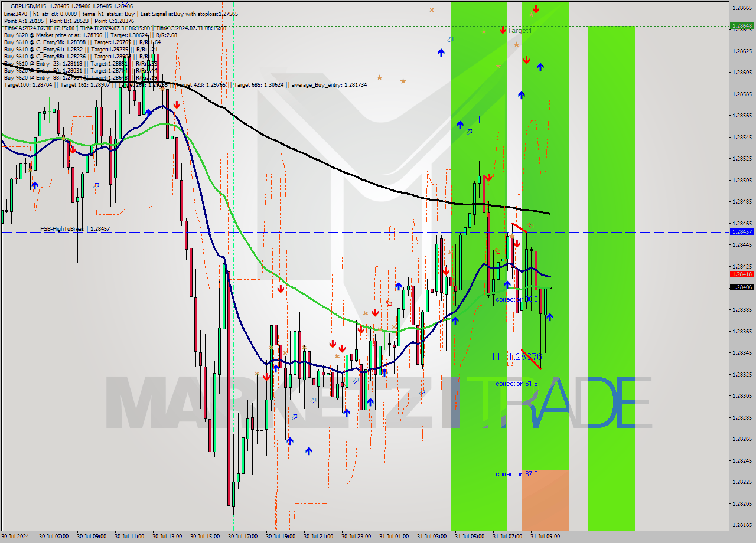The width and height of the screenshot is (756, 543).
Task: Click the '30 Jul 15:00' time label
Action: click(205, 537)
